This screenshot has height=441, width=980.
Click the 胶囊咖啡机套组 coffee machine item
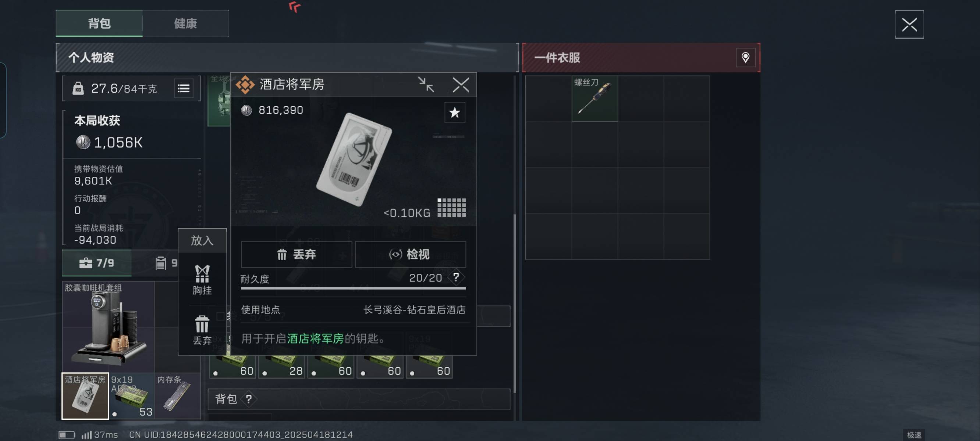109,327
